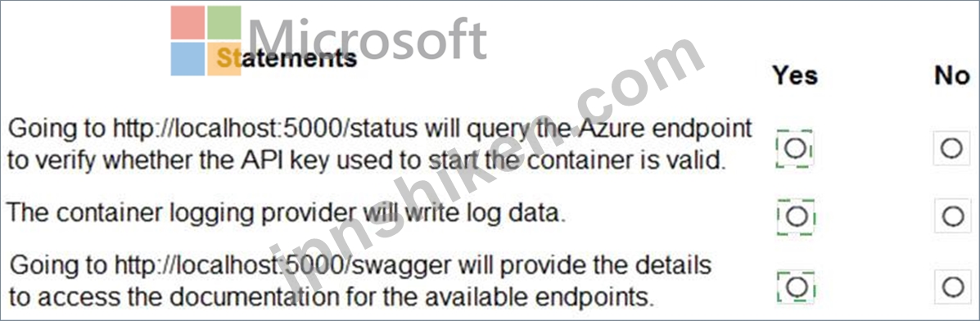Select No for the API key validation statement
The width and height of the screenshot is (980, 321).
952,148
